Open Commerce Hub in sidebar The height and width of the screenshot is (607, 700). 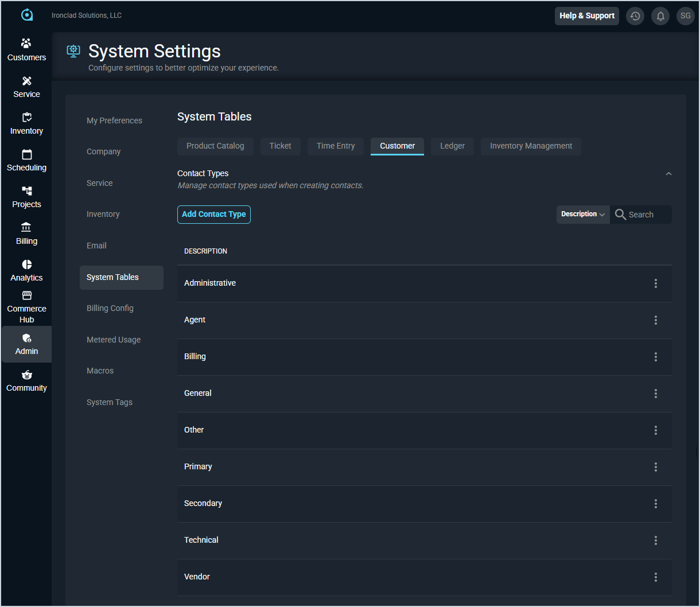click(x=26, y=307)
